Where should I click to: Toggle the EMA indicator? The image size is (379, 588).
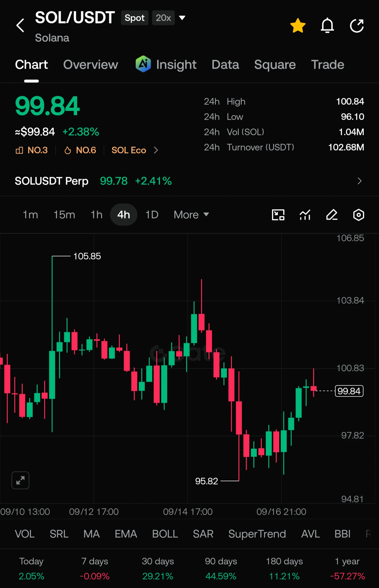click(126, 534)
